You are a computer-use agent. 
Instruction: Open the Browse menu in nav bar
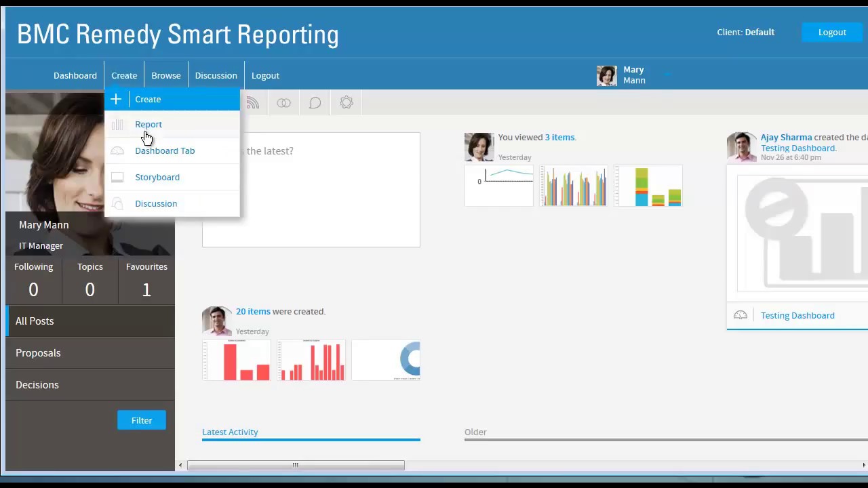(166, 75)
